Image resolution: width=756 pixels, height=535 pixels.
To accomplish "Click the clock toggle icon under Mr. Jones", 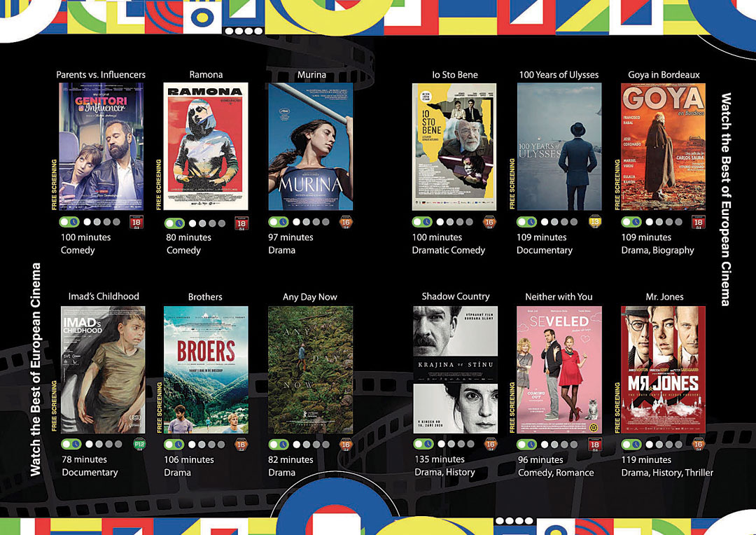I will 631,444.
